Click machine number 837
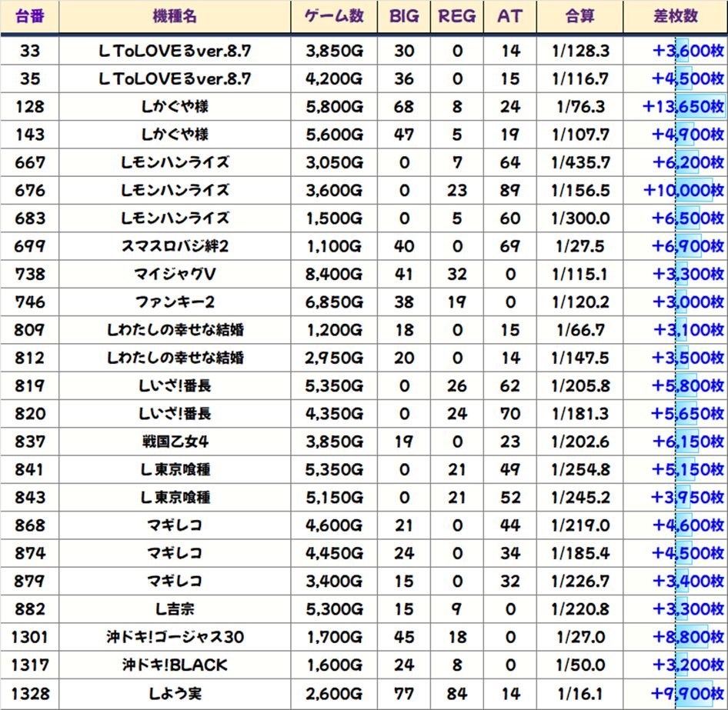 coord(30,442)
